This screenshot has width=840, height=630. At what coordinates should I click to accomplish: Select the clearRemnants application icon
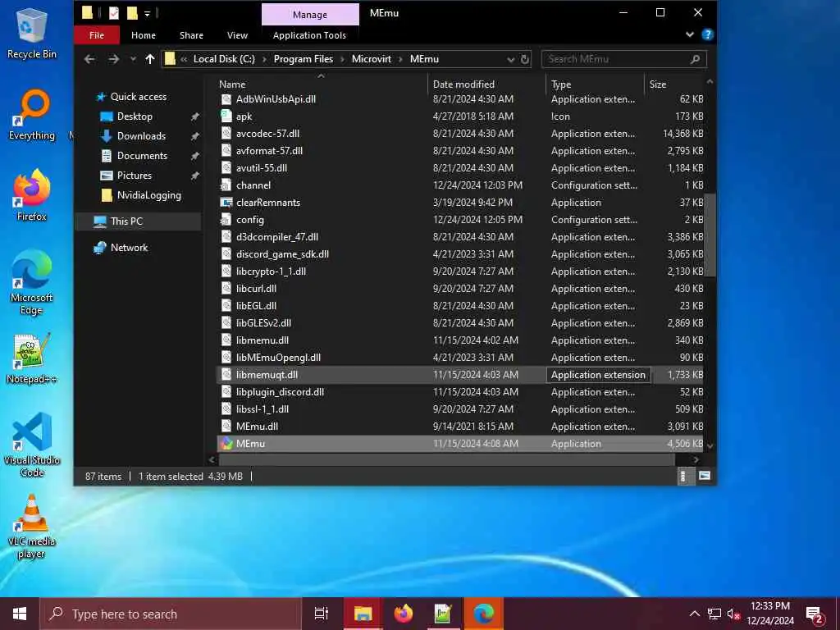point(226,203)
